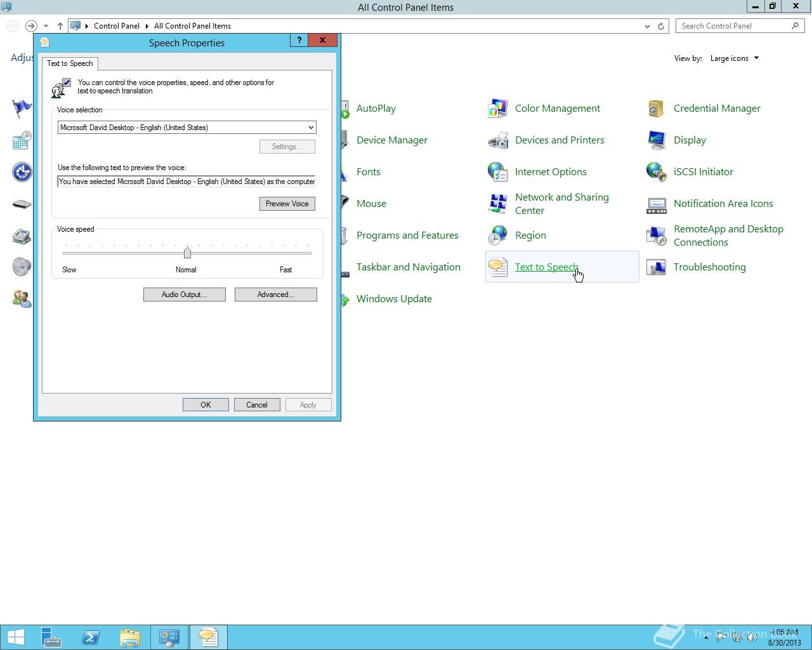Open the Device Manager link
812x650 pixels.
pyautogui.click(x=392, y=140)
